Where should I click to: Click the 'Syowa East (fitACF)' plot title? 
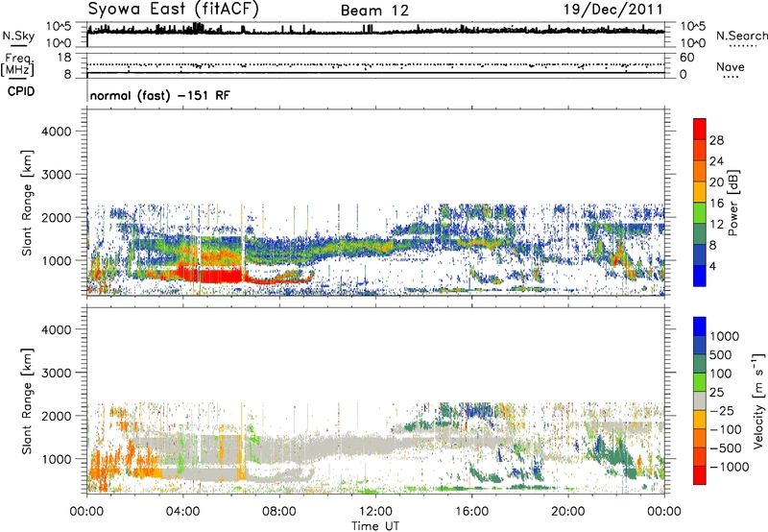(x=174, y=10)
